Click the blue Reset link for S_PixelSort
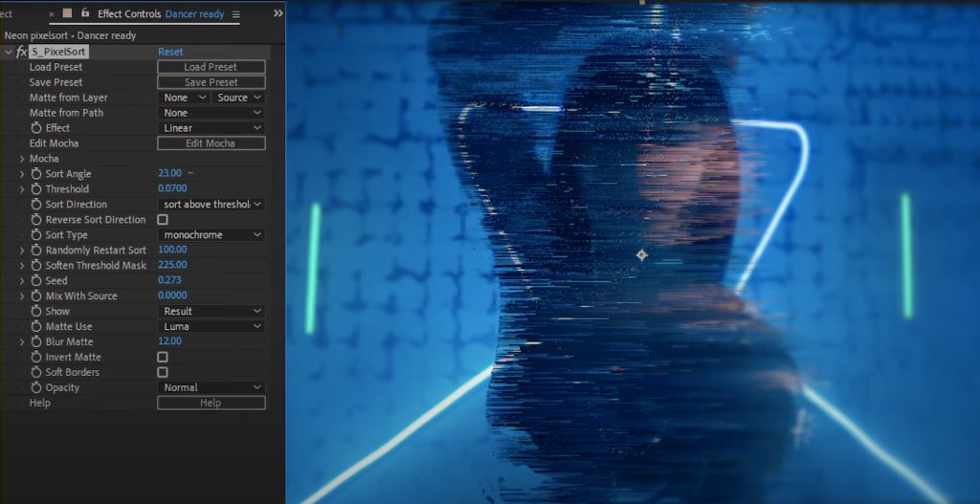This screenshot has height=504, width=980. (170, 52)
